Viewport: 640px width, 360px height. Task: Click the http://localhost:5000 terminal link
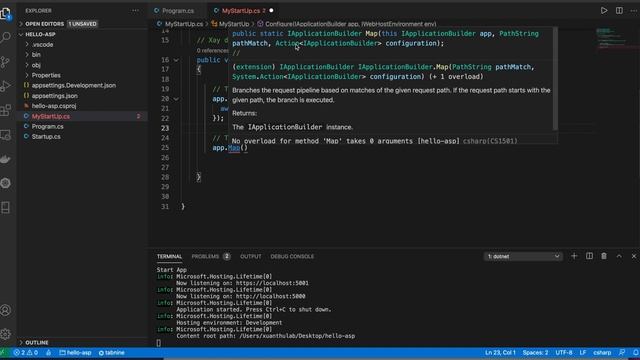(x=271, y=296)
